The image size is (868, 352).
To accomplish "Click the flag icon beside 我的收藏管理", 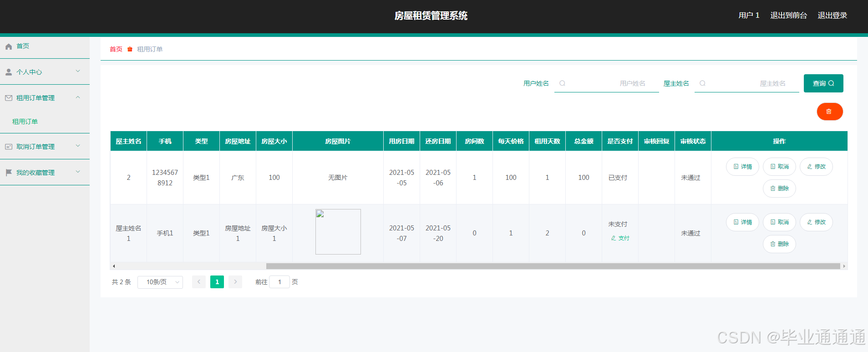I will (x=9, y=173).
